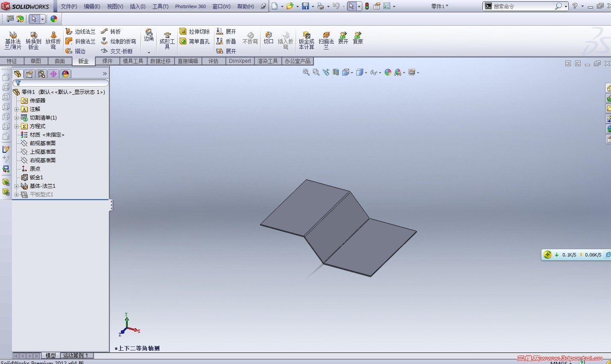
Task: Open the apply scene dropdown arrow
Action: pos(404,73)
